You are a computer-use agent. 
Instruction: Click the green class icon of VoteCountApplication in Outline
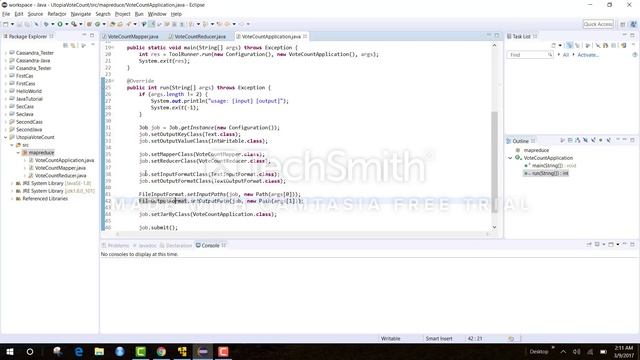(518, 158)
